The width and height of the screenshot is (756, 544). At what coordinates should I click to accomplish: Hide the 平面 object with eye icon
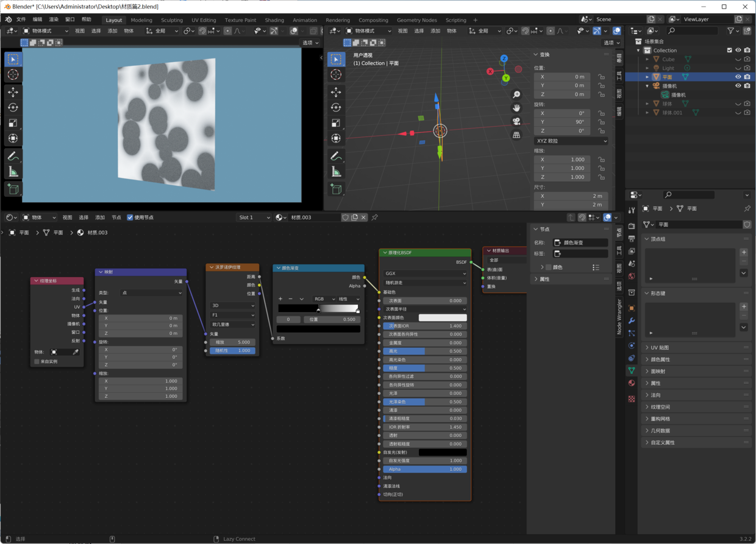pyautogui.click(x=738, y=77)
